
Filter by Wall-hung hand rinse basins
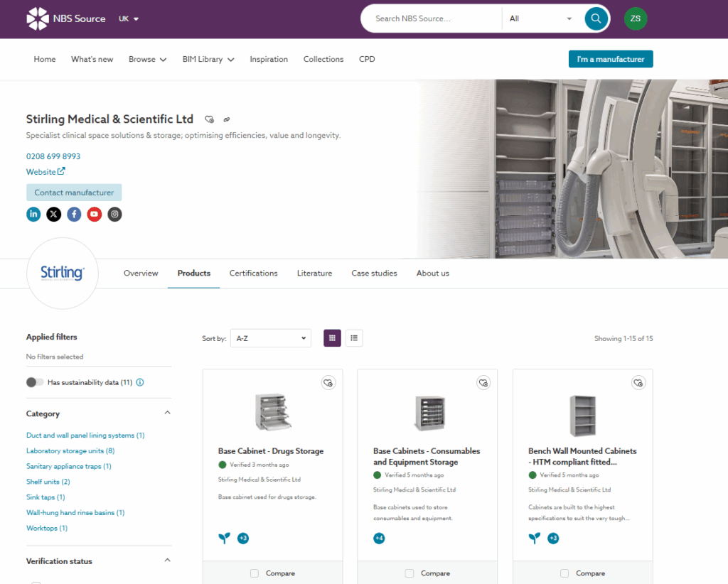(75, 512)
